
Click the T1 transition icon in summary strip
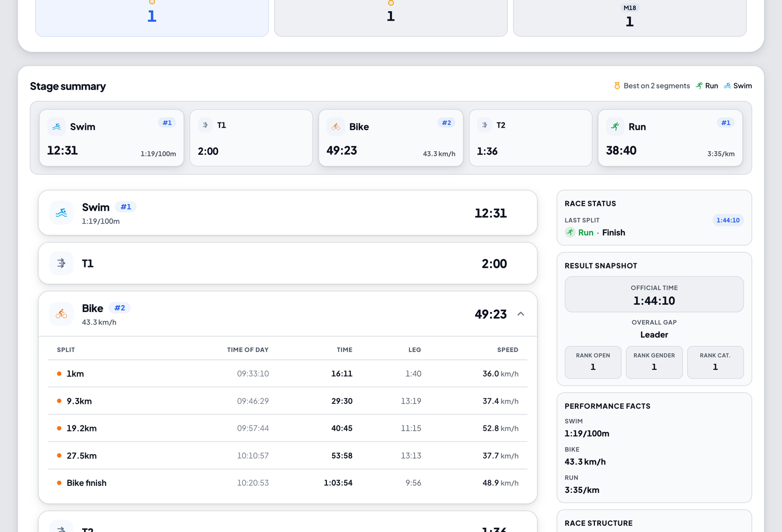click(205, 125)
